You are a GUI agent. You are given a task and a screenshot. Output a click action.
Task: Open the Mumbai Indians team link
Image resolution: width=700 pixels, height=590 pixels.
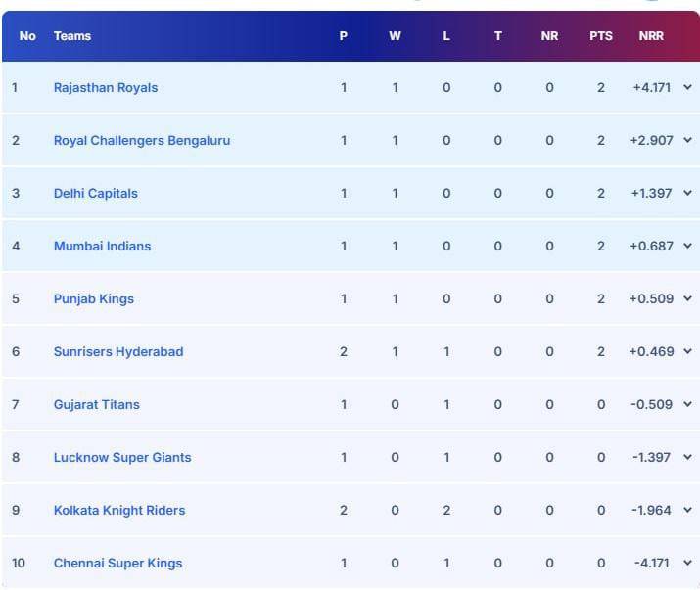pyautogui.click(x=103, y=246)
